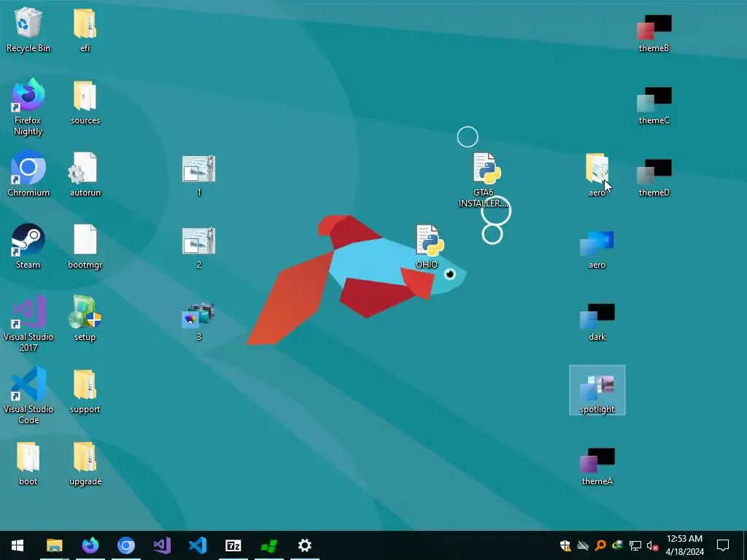Select the themeC theme file

pos(654,105)
